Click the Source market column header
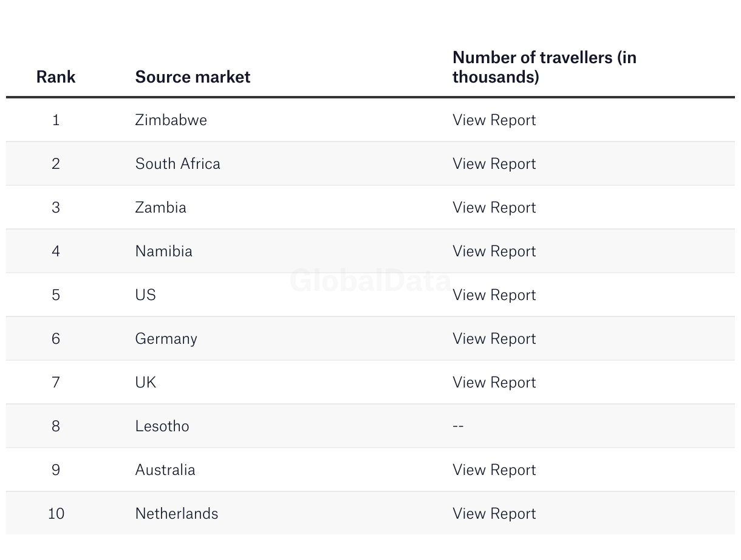Screen dimensions: 741x560 pos(193,77)
